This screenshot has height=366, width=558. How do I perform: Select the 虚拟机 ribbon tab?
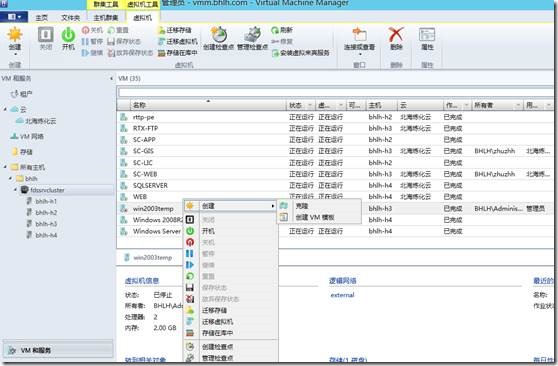coord(142,17)
